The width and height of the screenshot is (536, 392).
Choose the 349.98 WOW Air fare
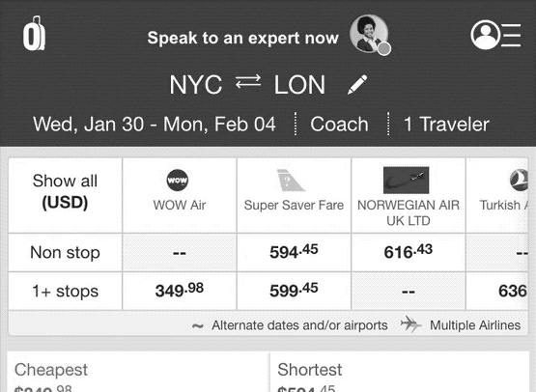pos(180,292)
